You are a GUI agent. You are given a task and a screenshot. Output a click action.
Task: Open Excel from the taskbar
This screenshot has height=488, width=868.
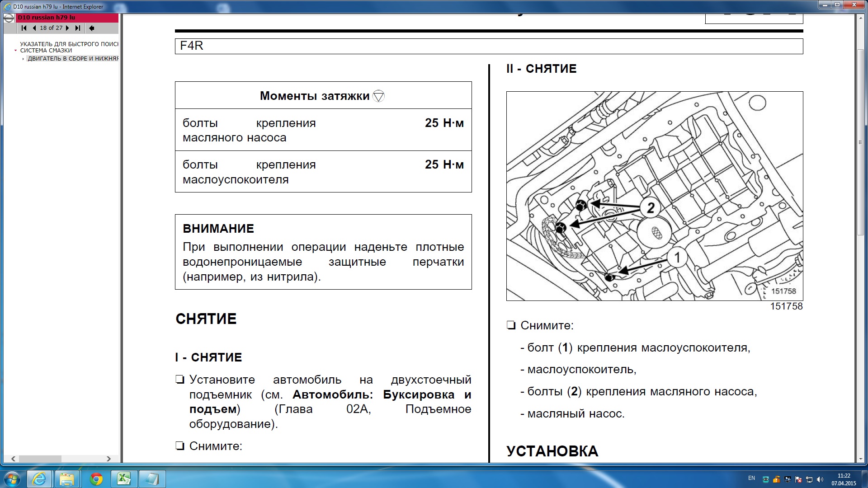(124, 479)
